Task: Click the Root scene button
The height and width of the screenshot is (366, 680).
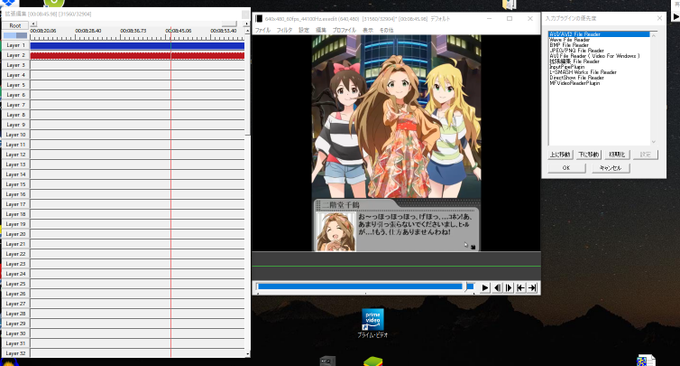Action: pyautogui.click(x=15, y=26)
